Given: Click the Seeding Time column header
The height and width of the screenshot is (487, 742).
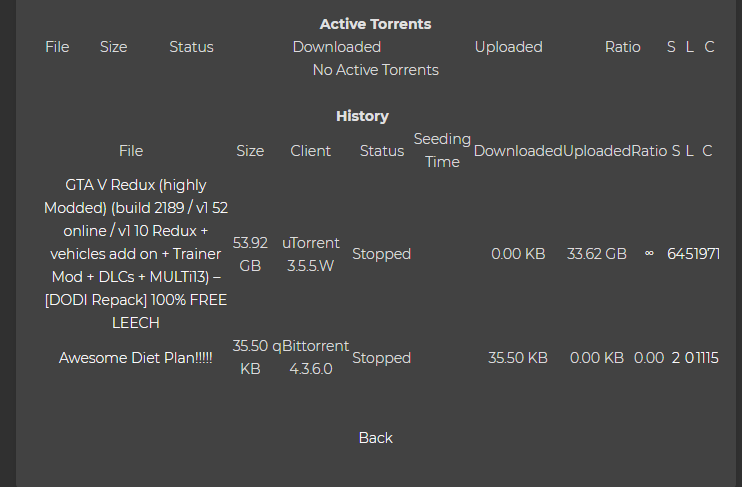Looking at the screenshot, I should tap(442, 150).
